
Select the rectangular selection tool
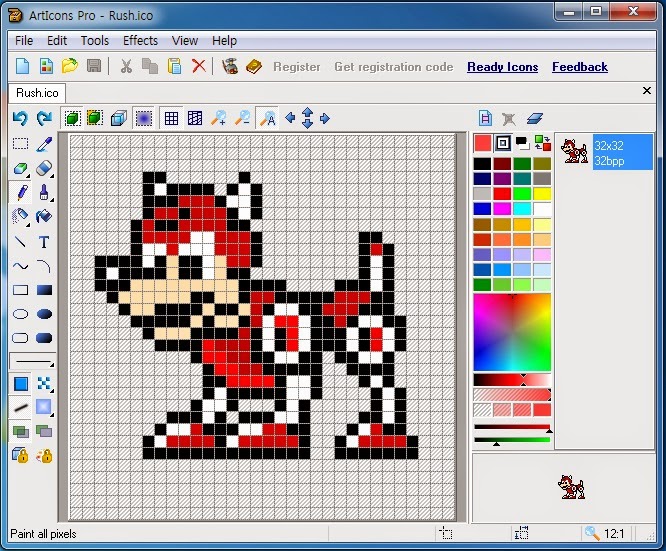coord(20,144)
